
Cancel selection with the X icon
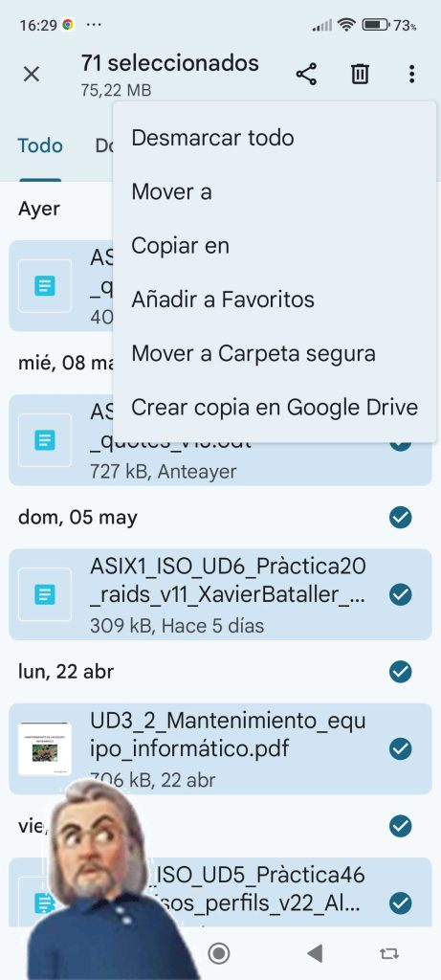(x=32, y=75)
